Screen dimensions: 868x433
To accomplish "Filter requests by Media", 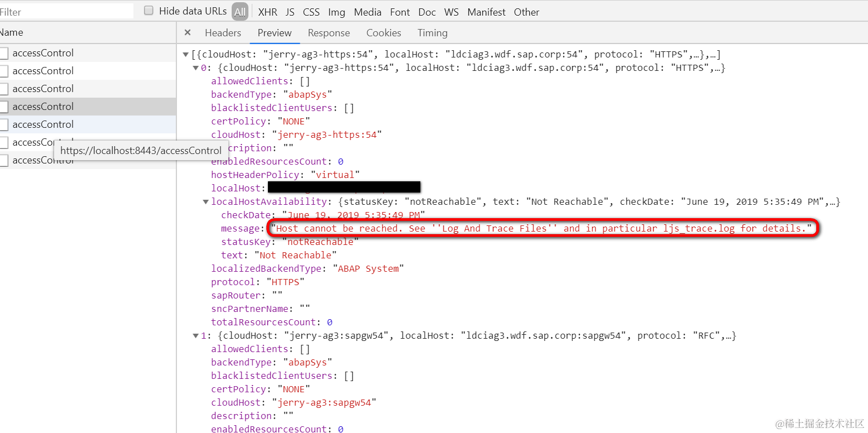I will pos(368,12).
